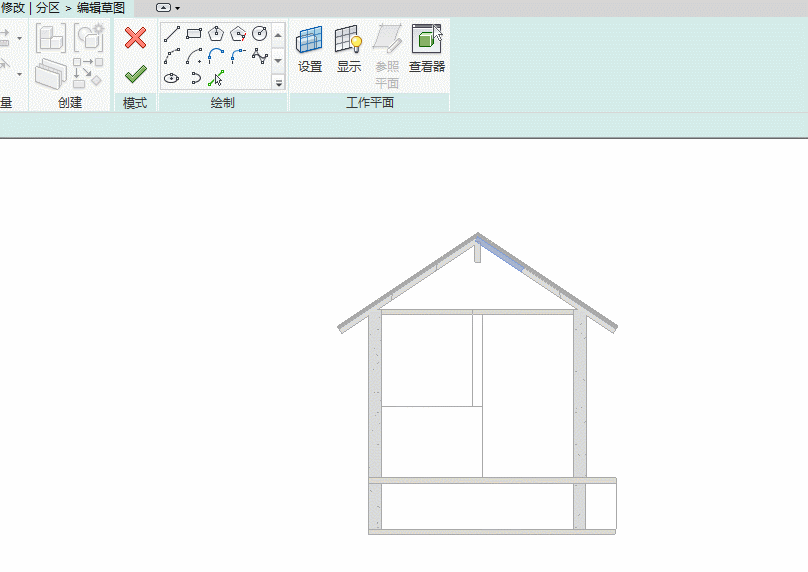
Task: Select the Ellipse draw tool
Action: click(x=172, y=77)
